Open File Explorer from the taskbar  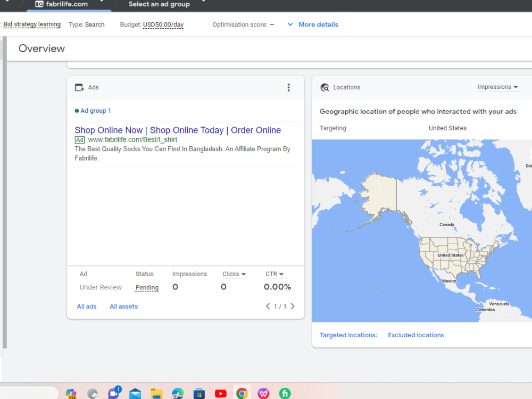[156, 394]
